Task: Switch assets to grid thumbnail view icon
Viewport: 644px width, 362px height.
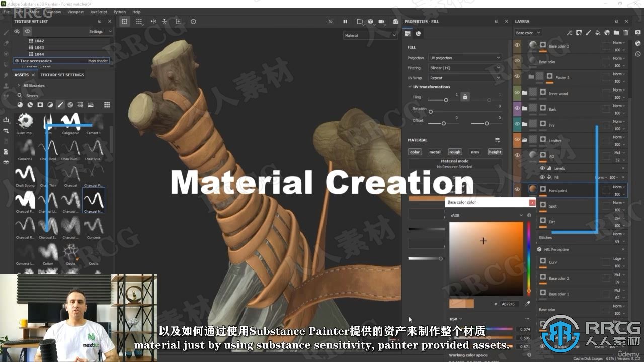Action: coord(107,105)
